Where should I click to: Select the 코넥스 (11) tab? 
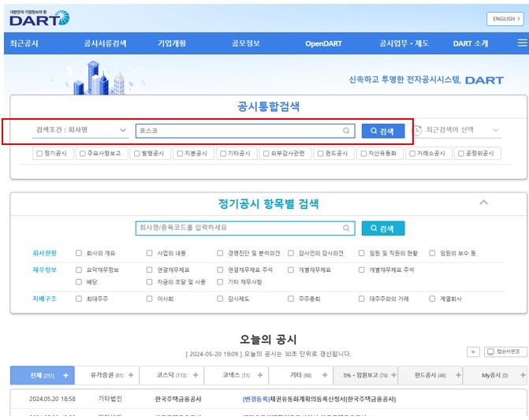tap(237, 375)
